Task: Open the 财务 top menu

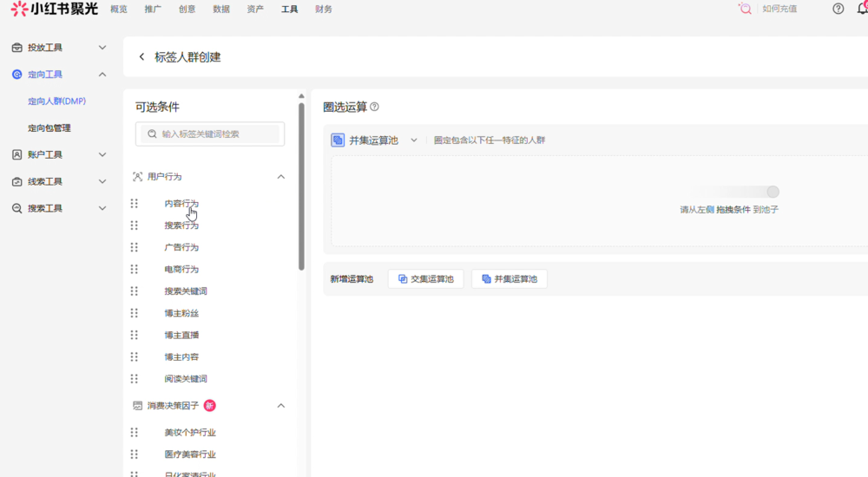Action: (323, 10)
